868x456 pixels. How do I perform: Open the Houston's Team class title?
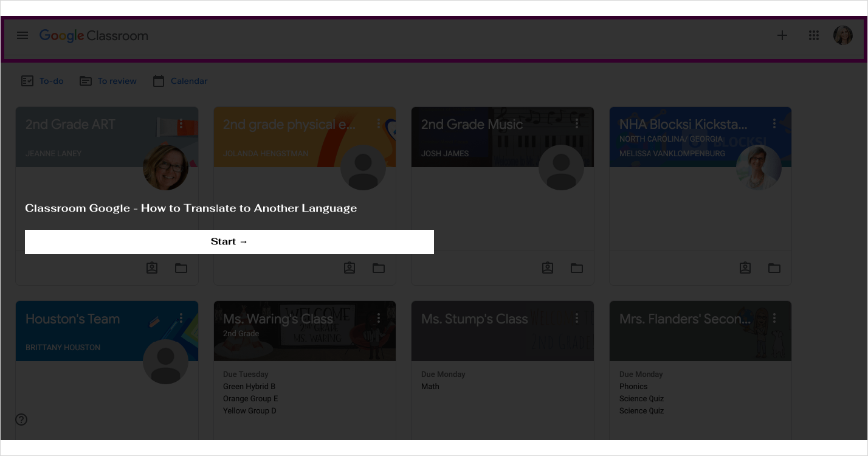(x=72, y=319)
